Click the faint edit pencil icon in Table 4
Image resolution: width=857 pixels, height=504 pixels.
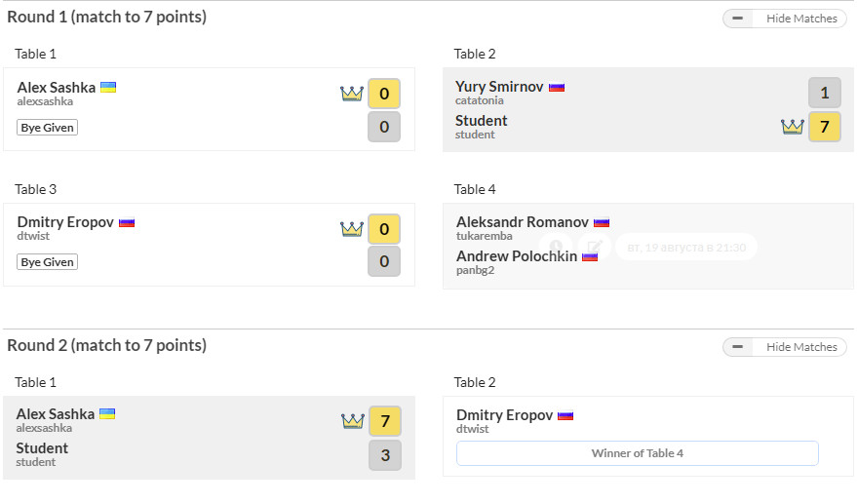click(595, 247)
